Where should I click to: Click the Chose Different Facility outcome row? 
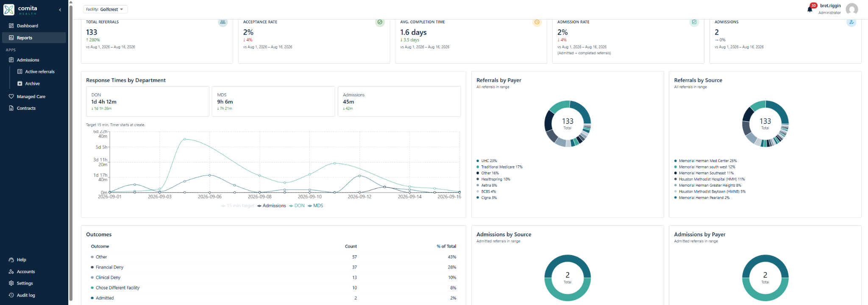[x=273, y=288]
